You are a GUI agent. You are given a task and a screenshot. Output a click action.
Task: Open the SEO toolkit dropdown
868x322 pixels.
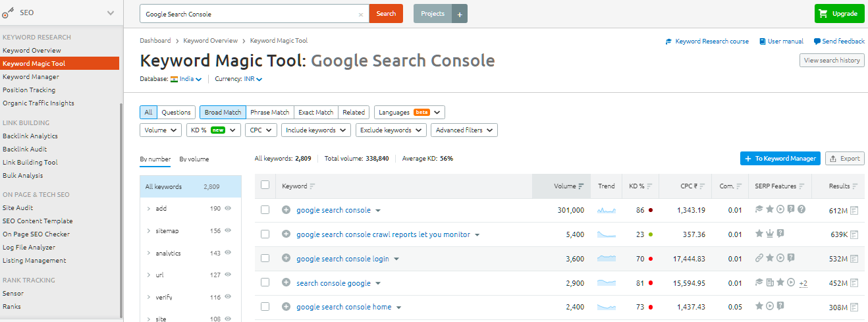pos(110,13)
